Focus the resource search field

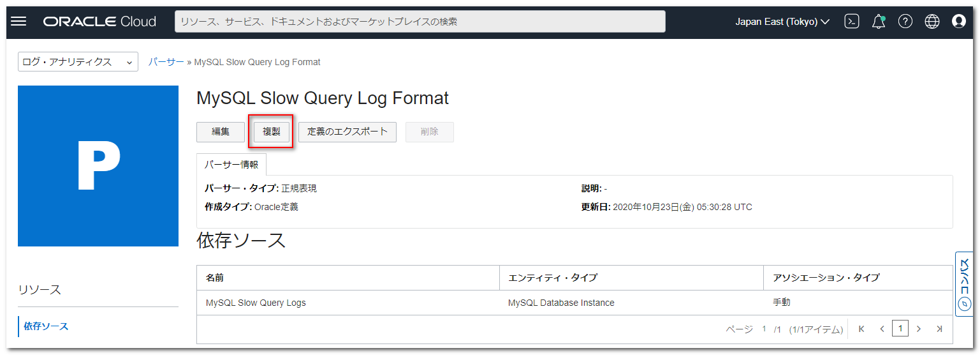(x=420, y=21)
